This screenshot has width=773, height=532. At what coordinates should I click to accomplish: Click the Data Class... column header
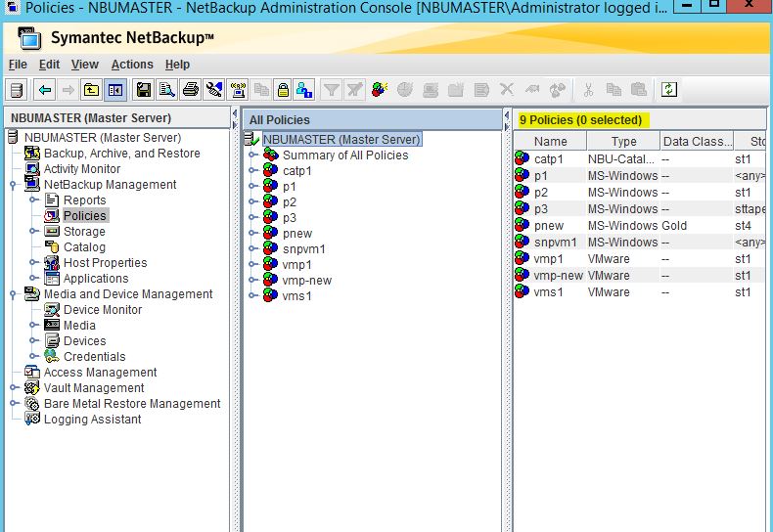[697, 142]
